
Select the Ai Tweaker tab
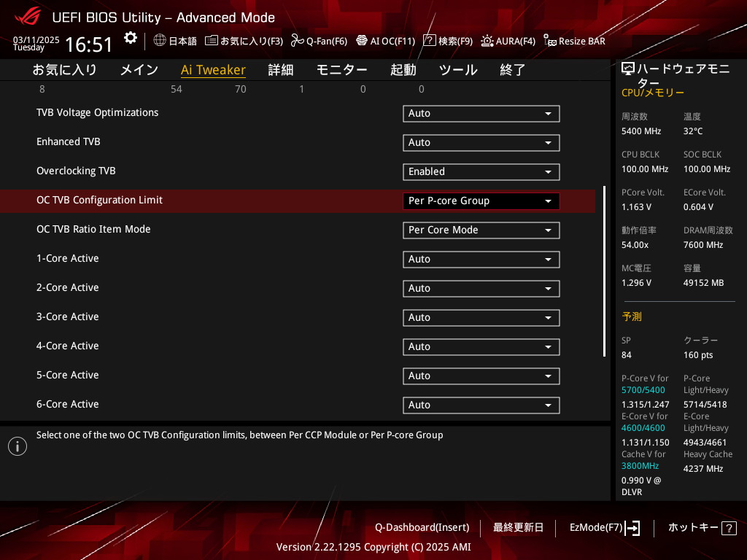click(x=213, y=70)
